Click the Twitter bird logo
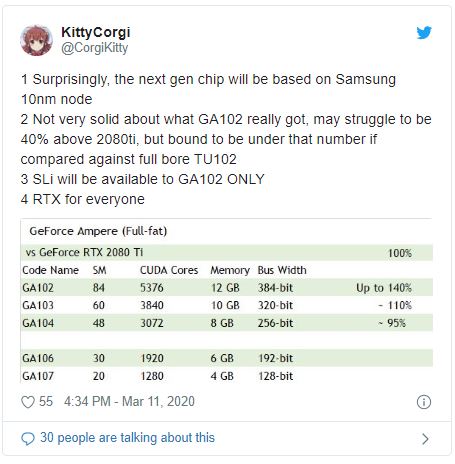Image resolution: width=455 pixels, height=464 pixels. click(424, 33)
